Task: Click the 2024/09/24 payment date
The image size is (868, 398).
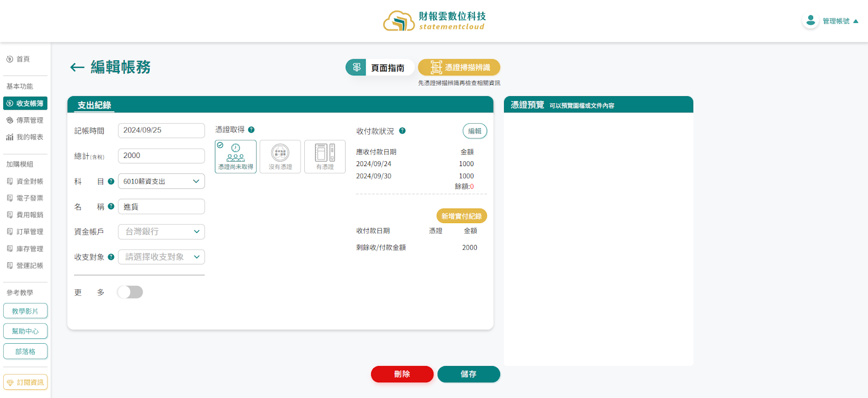Action: coord(374,164)
